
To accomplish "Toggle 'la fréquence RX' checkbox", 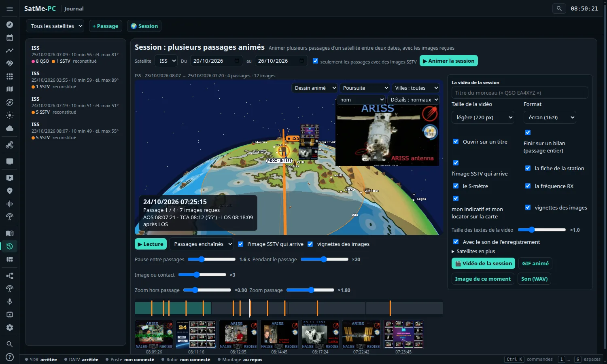I will (528, 186).
